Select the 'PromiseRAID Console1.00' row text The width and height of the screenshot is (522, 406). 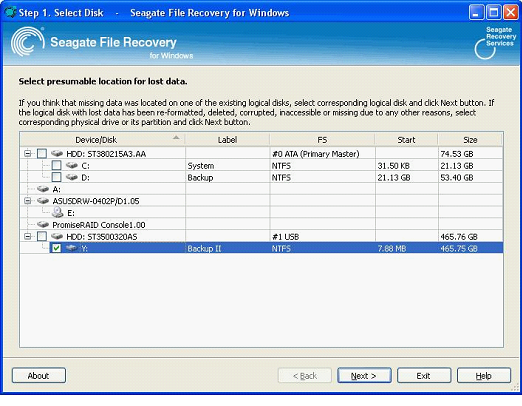click(99, 225)
